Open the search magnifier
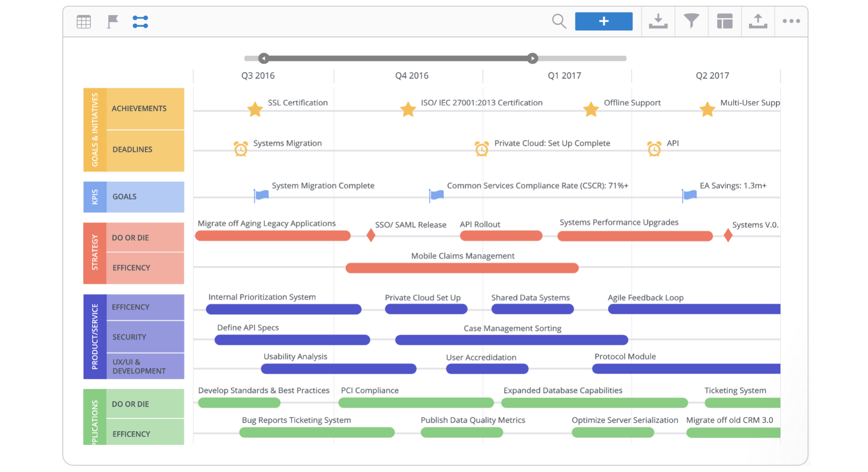 tap(559, 21)
